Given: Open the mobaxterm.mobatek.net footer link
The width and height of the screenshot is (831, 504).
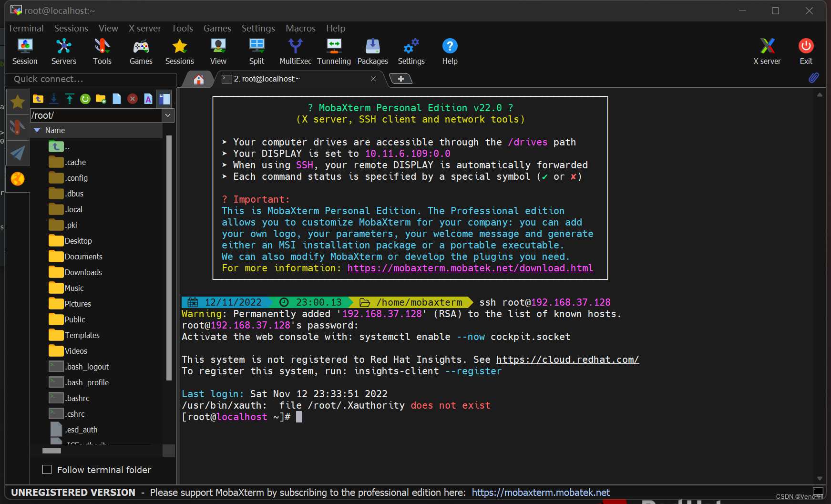Looking at the screenshot, I should click(x=541, y=492).
